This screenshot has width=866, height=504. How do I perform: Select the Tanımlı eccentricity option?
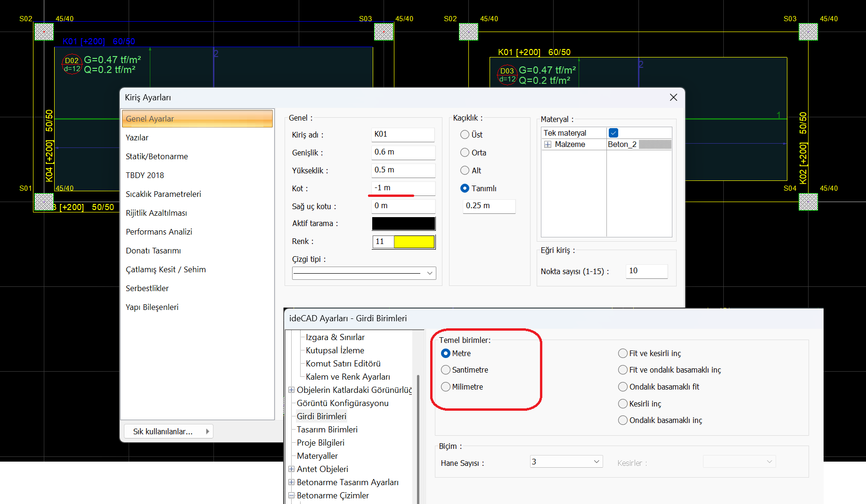click(465, 188)
